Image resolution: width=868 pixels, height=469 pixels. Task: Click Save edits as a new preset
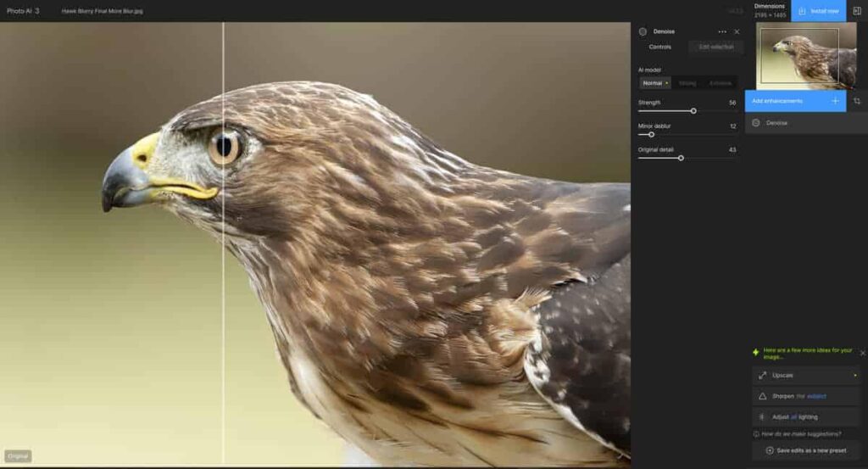805,450
